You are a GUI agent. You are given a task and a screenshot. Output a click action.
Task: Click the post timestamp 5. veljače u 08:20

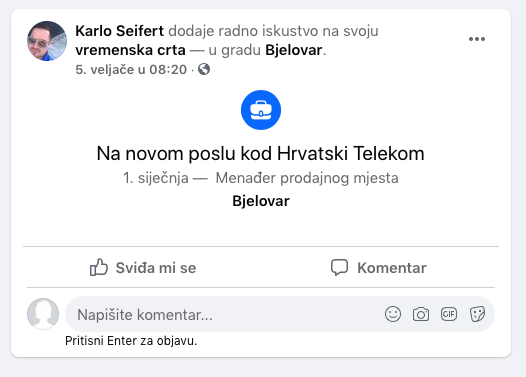coord(131,69)
